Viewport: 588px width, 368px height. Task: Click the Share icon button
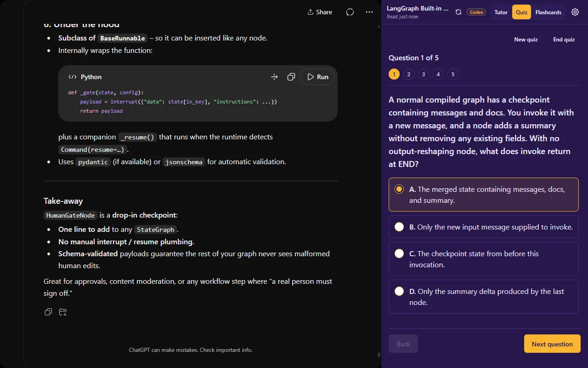point(320,12)
